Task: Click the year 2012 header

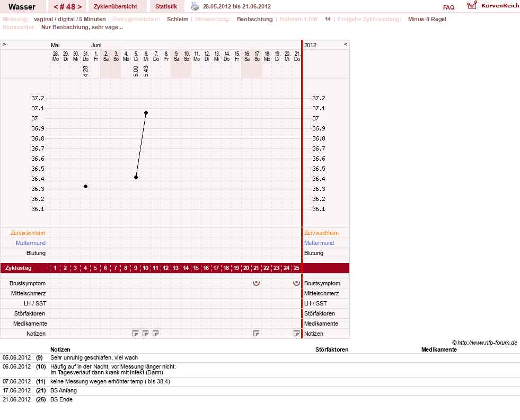Action: 311,45
